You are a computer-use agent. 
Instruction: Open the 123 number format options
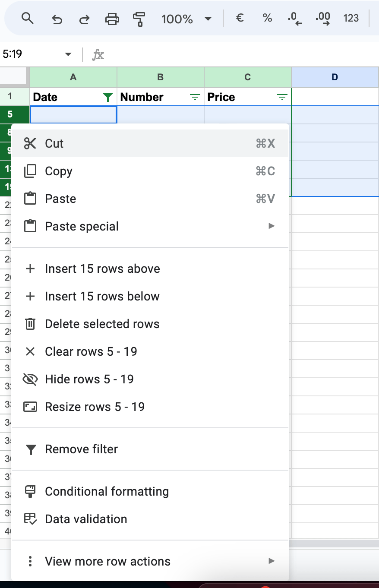pos(351,18)
